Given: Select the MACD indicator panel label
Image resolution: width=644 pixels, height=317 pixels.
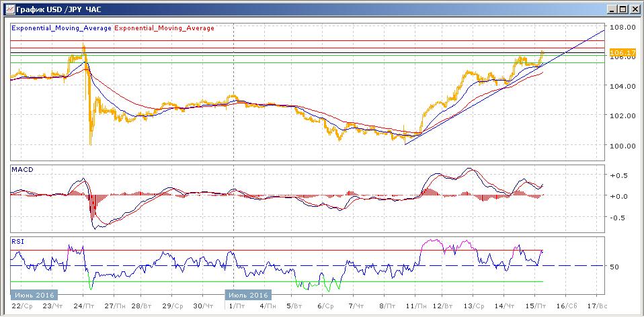Looking at the screenshot, I should point(23,169).
